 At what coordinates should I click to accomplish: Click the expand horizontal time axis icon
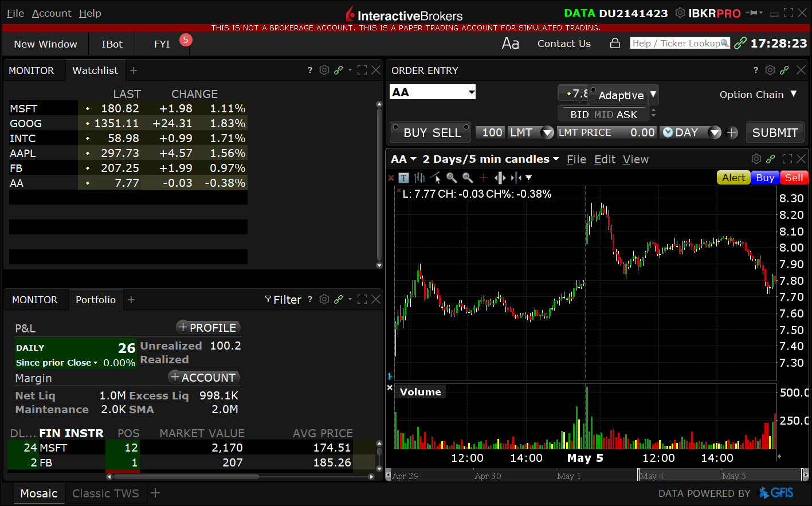coord(500,178)
